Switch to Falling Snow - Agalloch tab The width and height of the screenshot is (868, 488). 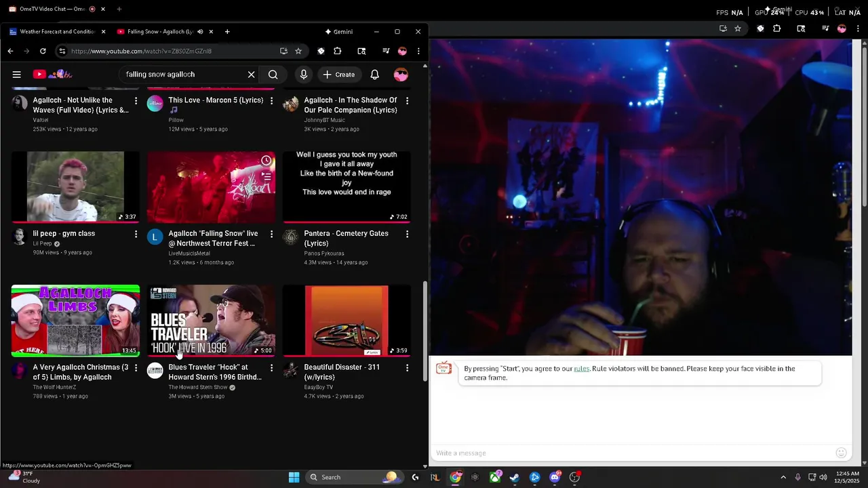click(x=161, y=32)
